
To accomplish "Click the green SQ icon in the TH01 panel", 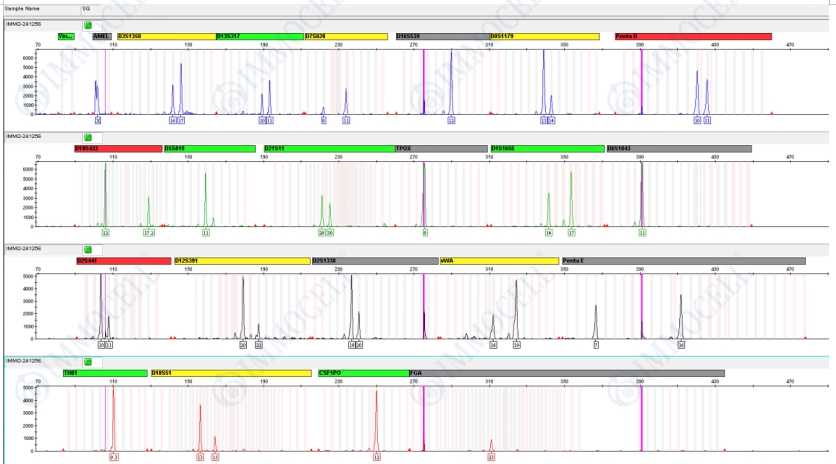I will point(87,360).
